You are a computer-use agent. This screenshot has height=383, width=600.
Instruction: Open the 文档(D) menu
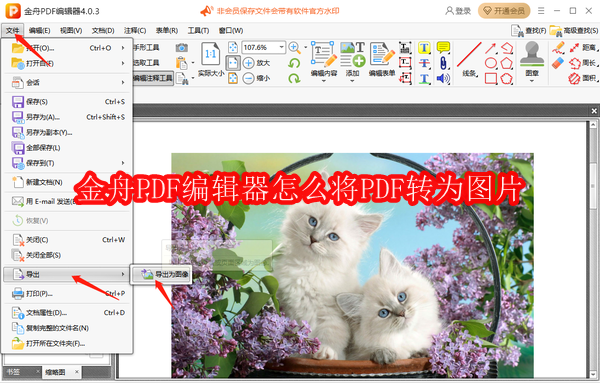coord(103,31)
